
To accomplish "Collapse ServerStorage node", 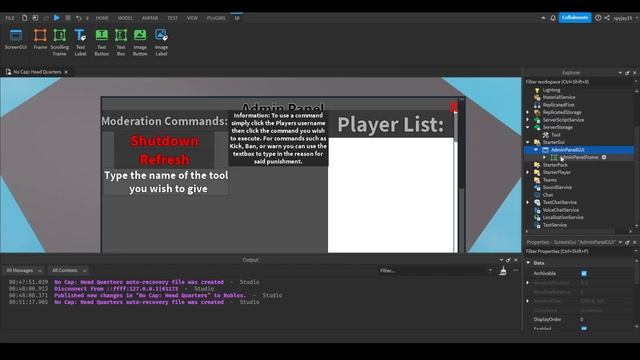I will pos(528,127).
